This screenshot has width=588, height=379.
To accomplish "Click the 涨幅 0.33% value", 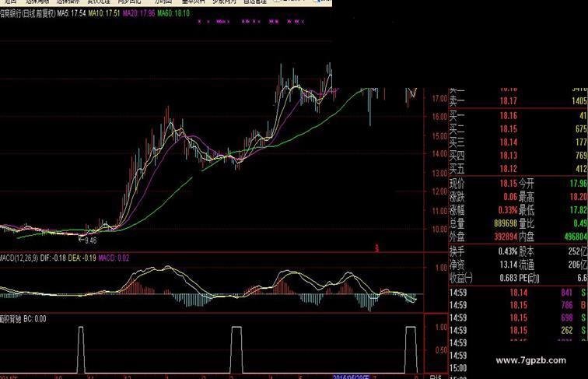I will 508,210.
